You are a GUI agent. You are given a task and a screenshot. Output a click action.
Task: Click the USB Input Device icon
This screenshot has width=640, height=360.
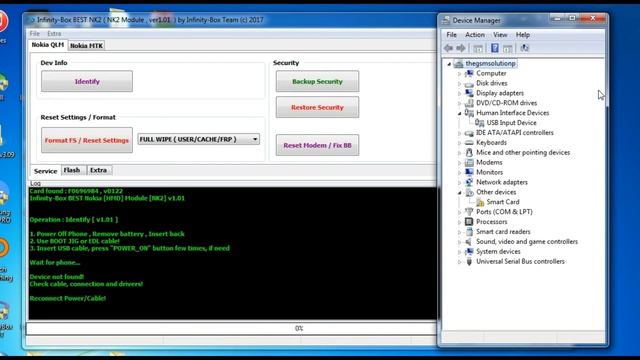coord(480,122)
